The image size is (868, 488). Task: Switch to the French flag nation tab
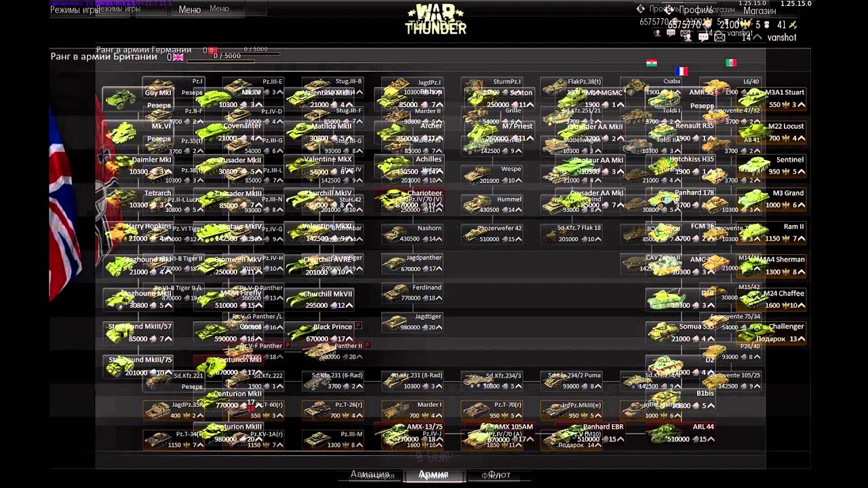point(682,71)
